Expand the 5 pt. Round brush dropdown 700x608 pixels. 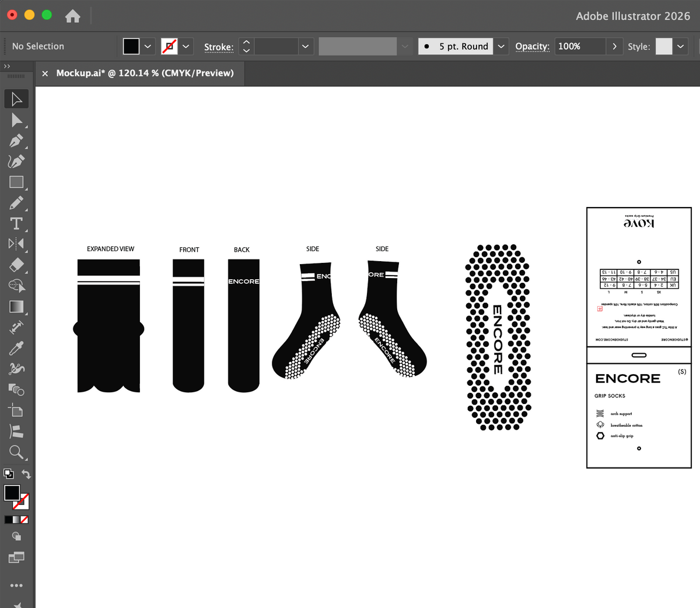pyautogui.click(x=501, y=46)
